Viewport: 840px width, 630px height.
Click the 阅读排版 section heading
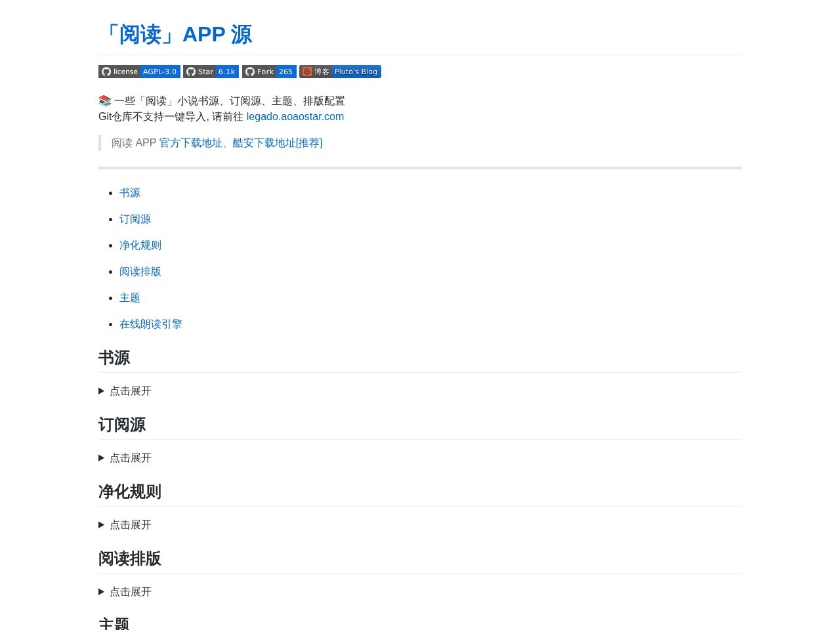click(x=130, y=558)
